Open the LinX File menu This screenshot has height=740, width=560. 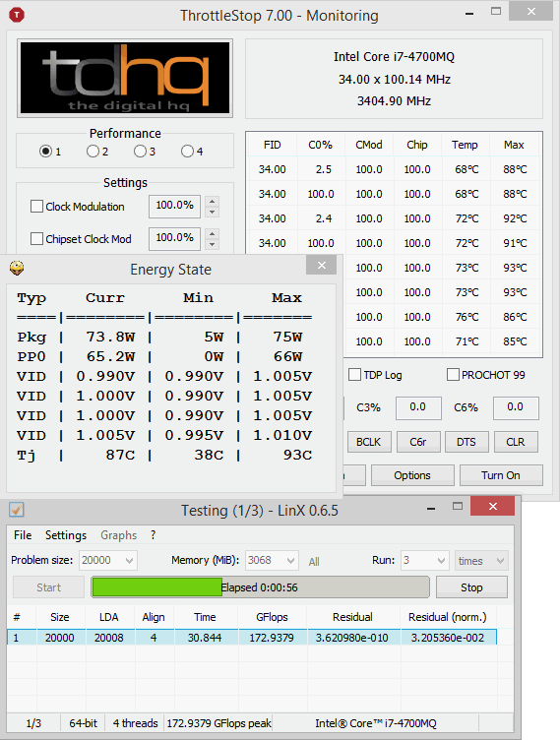[x=23, y=535]
